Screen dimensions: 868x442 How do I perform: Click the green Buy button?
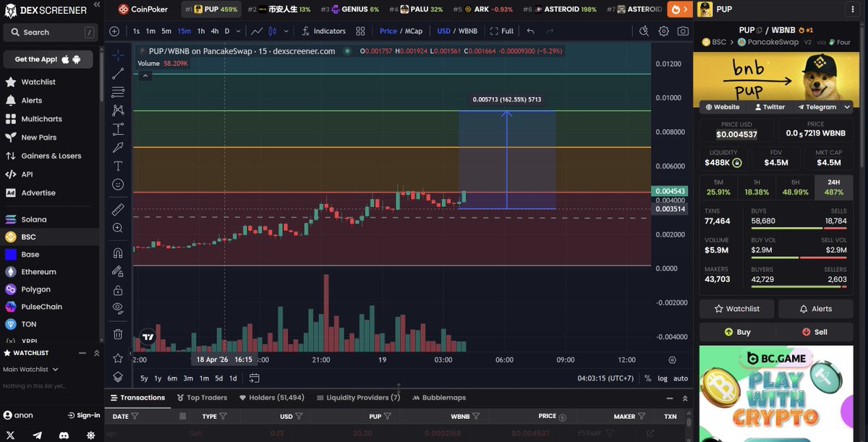(737, 332)
